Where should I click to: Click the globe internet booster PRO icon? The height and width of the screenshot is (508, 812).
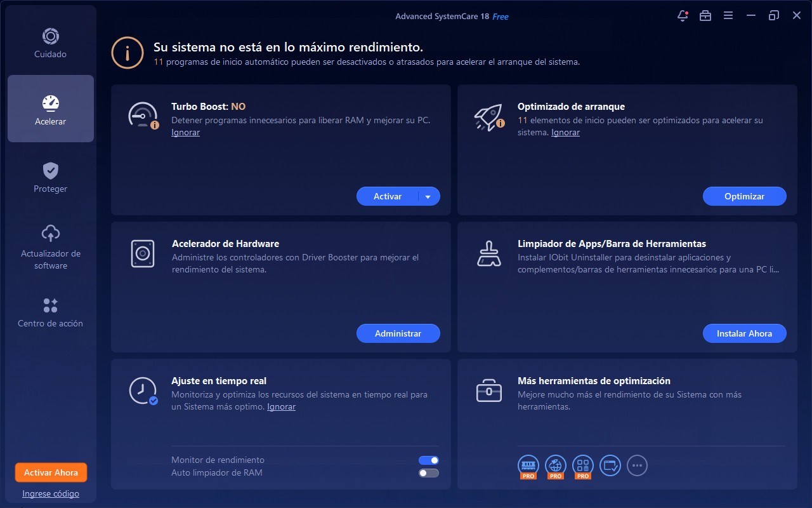click(556, 465)
